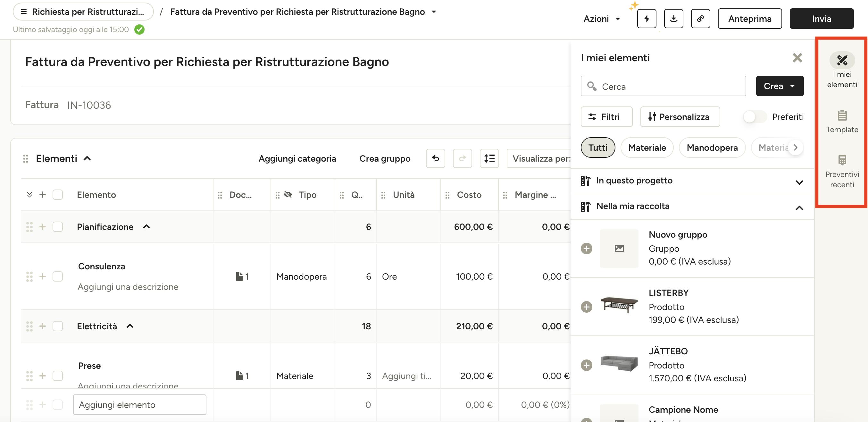
Task: Click the Anteprima button
Action: (x=750, y=19)
